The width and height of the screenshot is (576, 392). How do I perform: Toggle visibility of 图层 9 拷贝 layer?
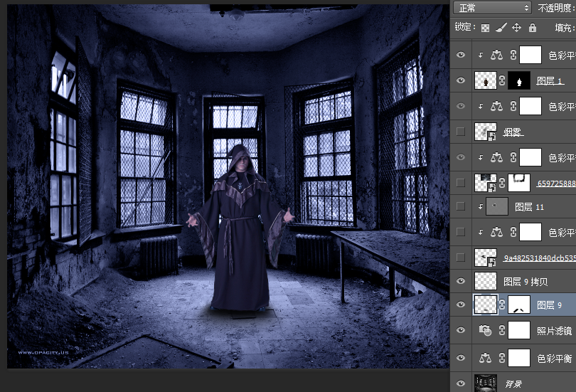(461, 281)
